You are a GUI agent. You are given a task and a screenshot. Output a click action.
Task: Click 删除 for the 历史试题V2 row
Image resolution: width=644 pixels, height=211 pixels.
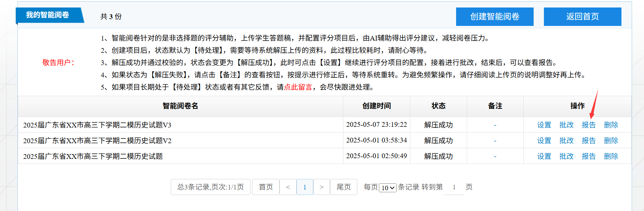pos(611,141)
